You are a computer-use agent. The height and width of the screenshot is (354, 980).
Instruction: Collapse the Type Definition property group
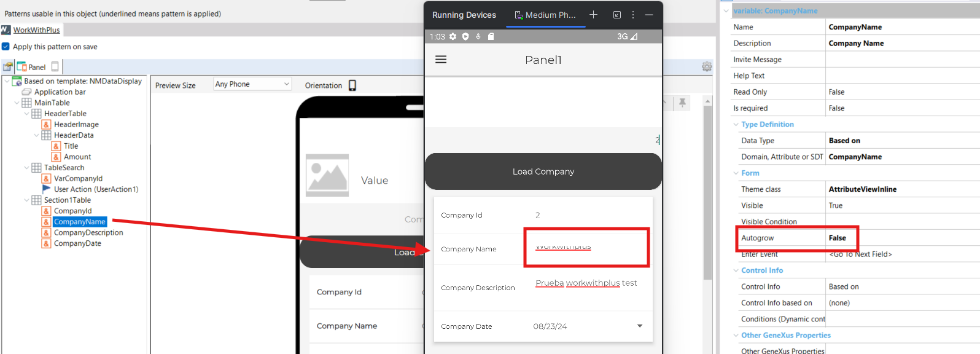(736, 124)
